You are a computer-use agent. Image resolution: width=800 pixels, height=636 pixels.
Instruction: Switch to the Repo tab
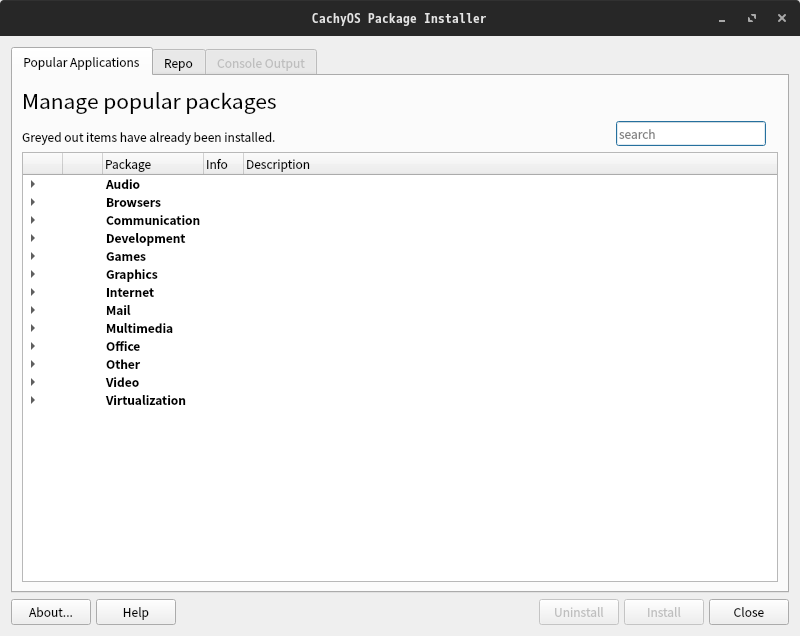point(179,63)
